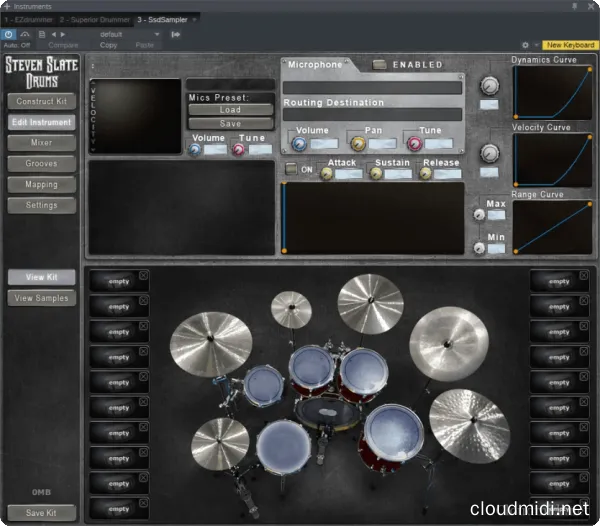Toggle Compare in plugin toolbar

pos(63,45)
